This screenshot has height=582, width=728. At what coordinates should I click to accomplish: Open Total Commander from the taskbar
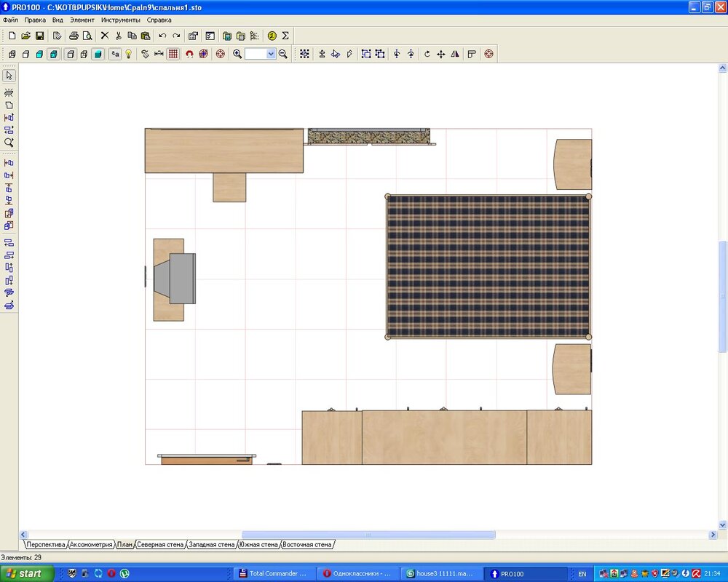(x=274, y=573)
